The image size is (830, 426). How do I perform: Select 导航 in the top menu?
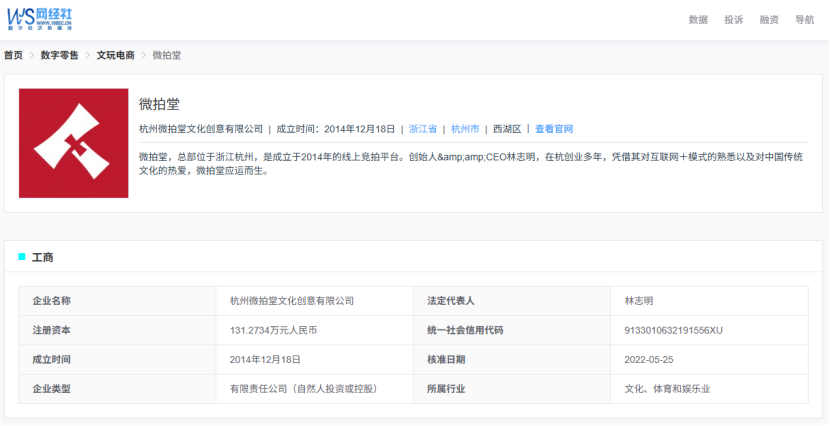[805, 20]
